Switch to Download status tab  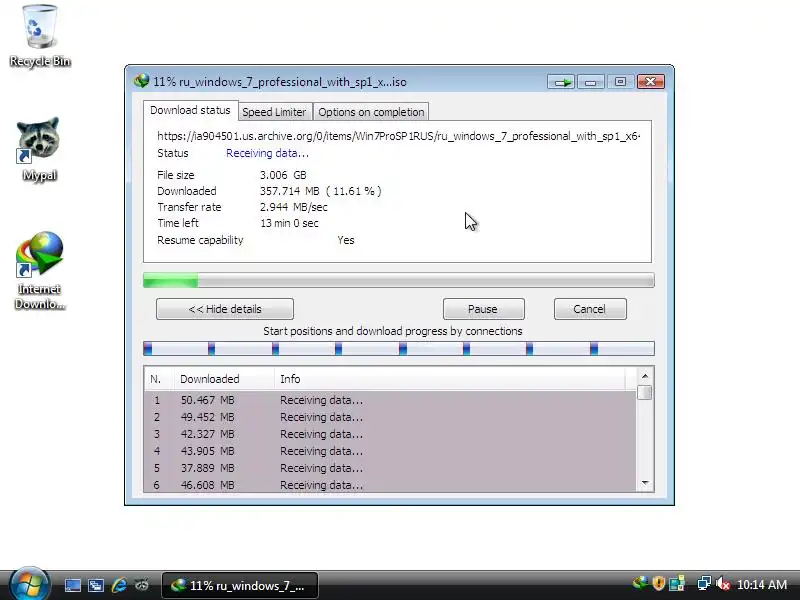190,110
